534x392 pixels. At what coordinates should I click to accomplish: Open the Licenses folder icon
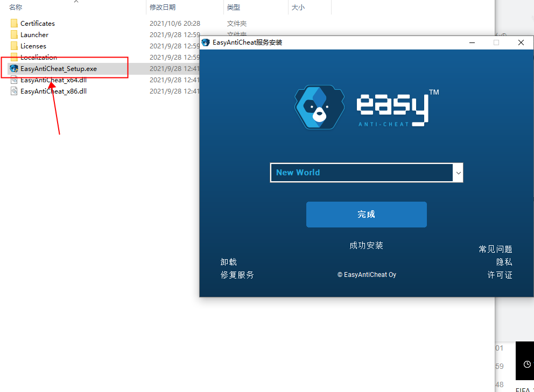coord(14,46)
